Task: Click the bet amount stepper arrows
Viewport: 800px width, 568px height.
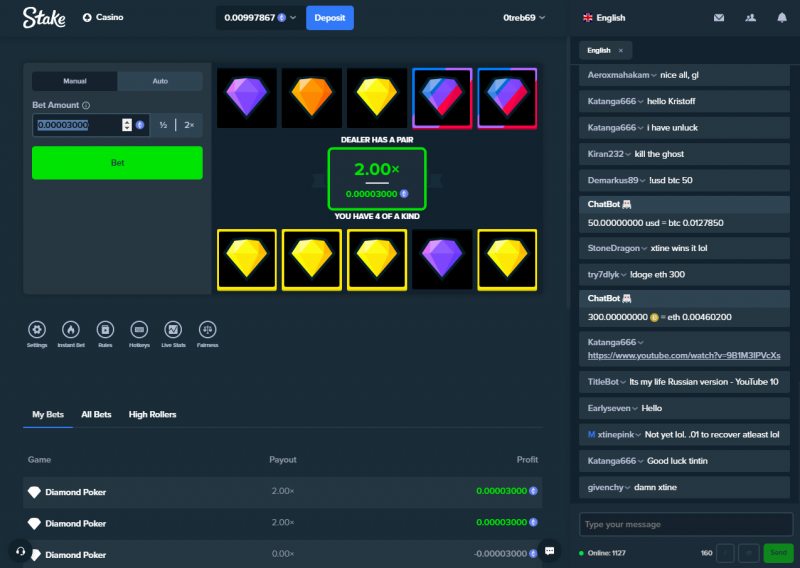Action: [x=127, y=125]
